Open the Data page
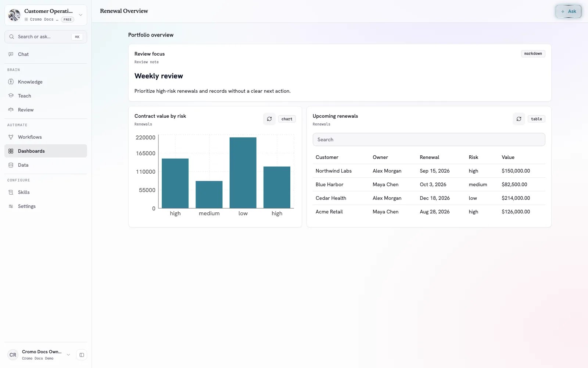The height and width of the screenshot is (368, 588). [x=46, y=165]
